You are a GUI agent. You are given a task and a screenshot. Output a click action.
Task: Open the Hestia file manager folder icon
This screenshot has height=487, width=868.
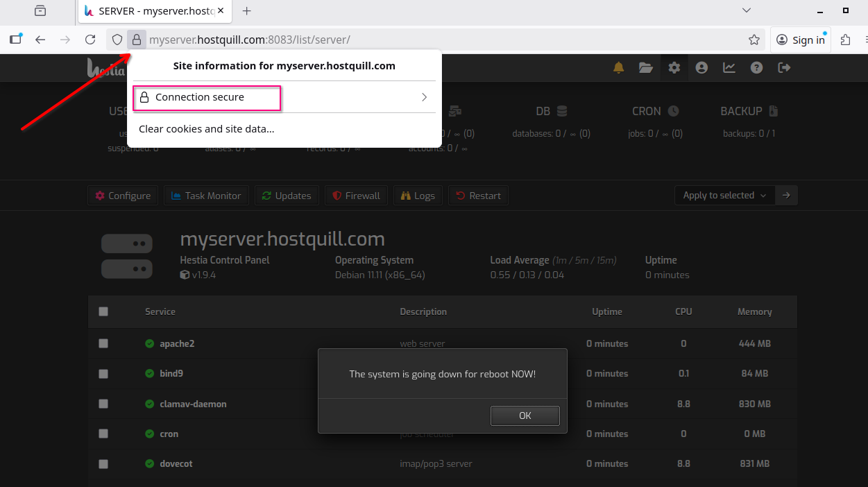click(646, 67)
